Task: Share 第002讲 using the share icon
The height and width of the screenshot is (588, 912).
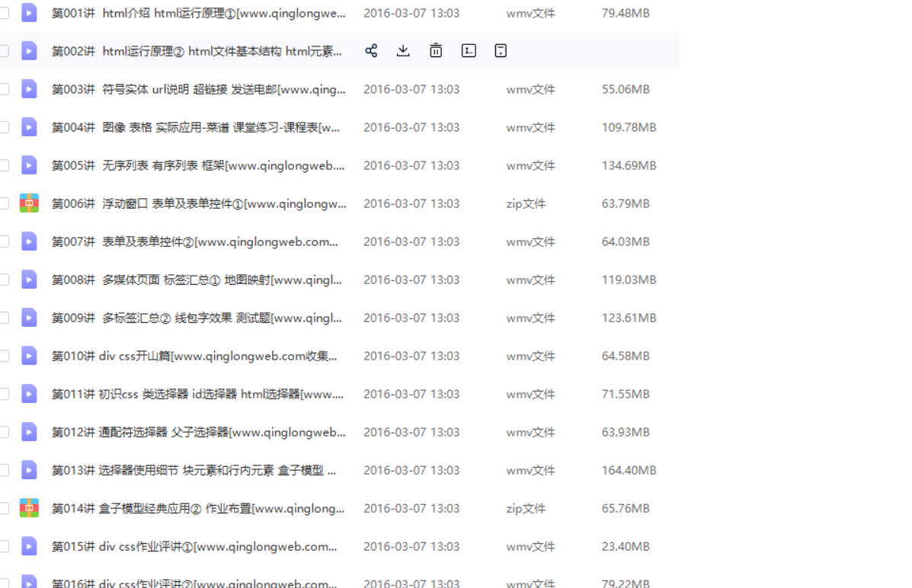Action: click(371, 50)
